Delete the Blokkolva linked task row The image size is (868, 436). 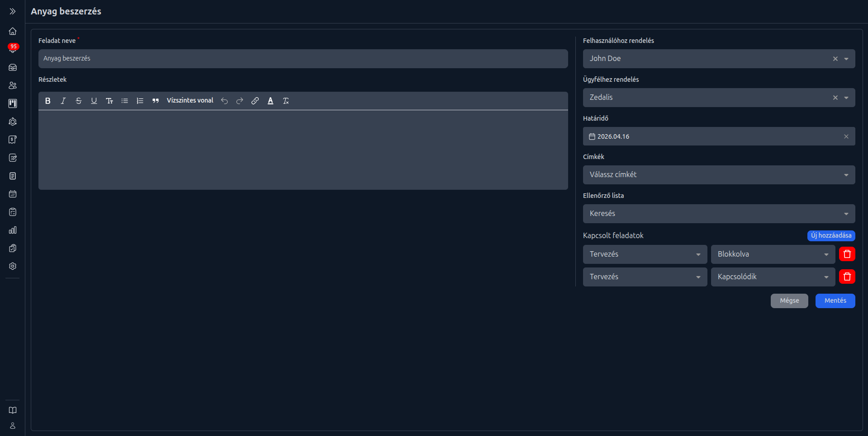(x=847, y=254)
